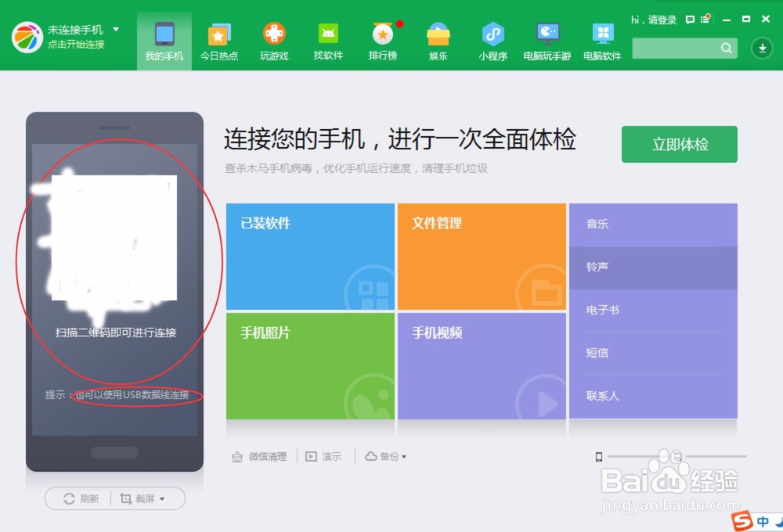
Task: Open the 手机视频 tile
Action: tap(482, 366)
